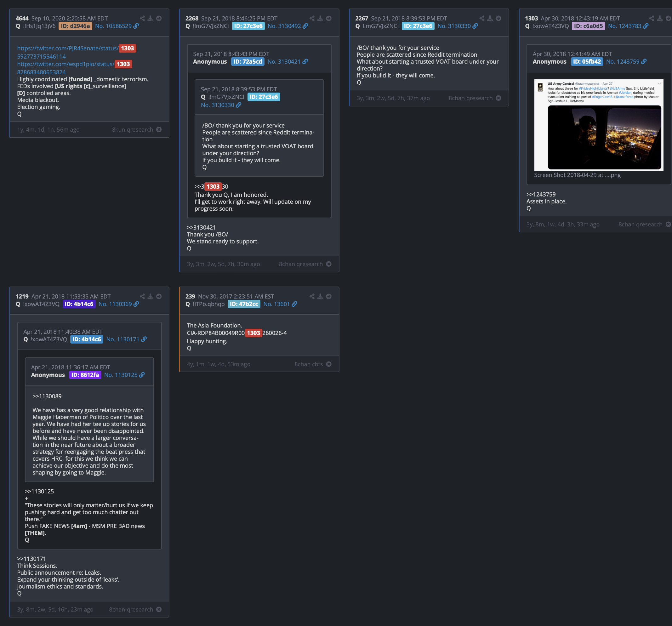Click reply reference >>3130421
This screenshot has height=626, width=672.
[201, 227]
